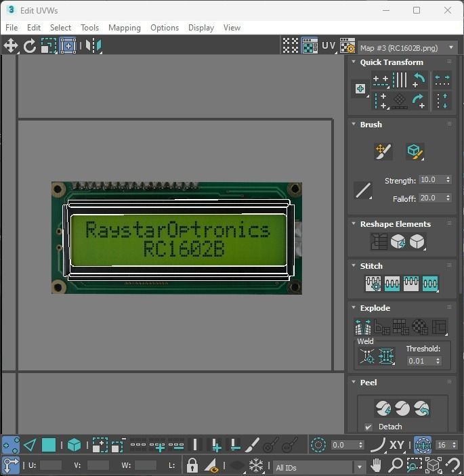This screenshot has width=464, height=476.
Task: Click the Weld Threshold value field
Action: coord(421,361)
